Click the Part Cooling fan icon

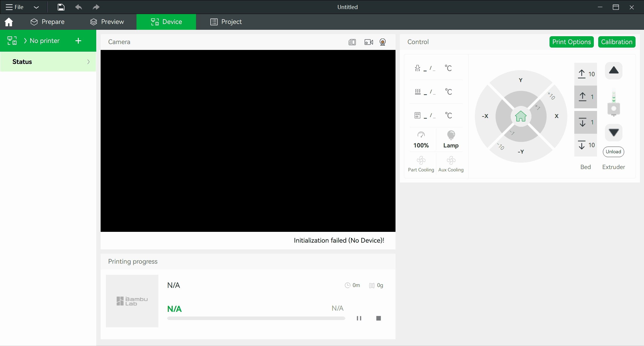421,160
